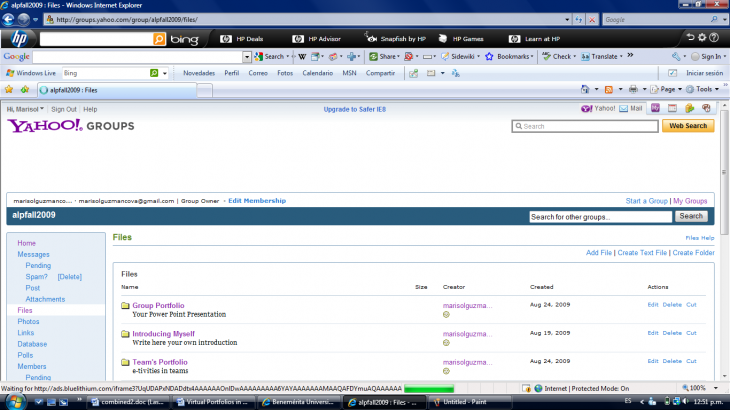This screenshot has height=410, width=730.
Task: Click the Favorites star icon
Action: pos(9,90)
